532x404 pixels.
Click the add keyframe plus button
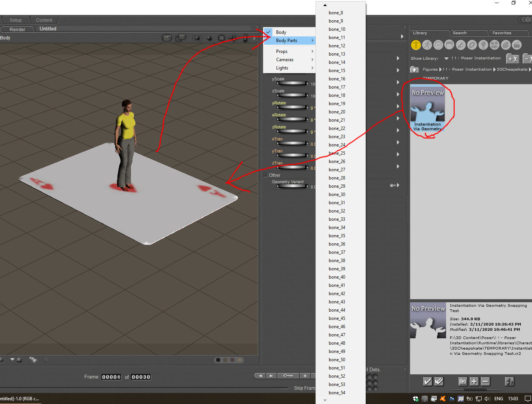pos(305,376)
